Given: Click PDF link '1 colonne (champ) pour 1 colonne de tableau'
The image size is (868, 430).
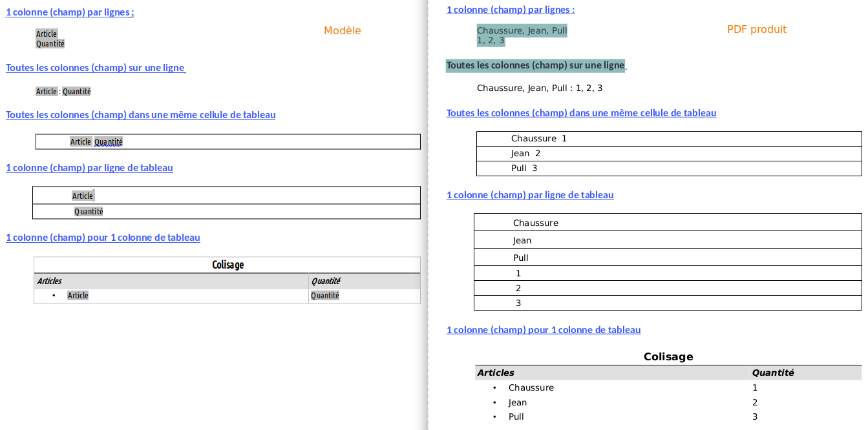Looking at the screenshot, I should 544,330.
